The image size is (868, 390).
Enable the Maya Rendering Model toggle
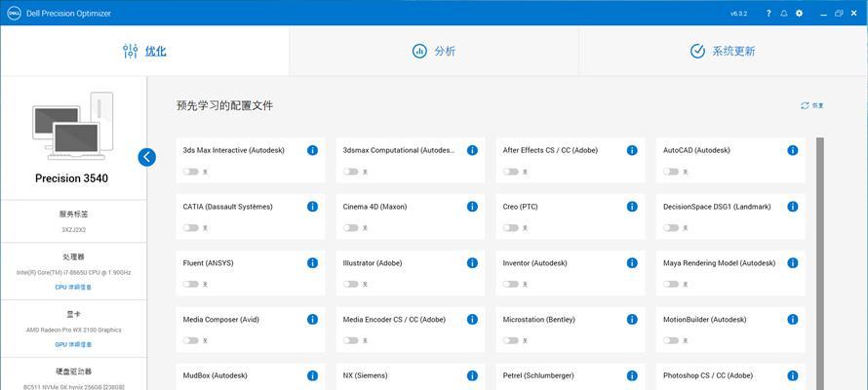coord(671,284)
